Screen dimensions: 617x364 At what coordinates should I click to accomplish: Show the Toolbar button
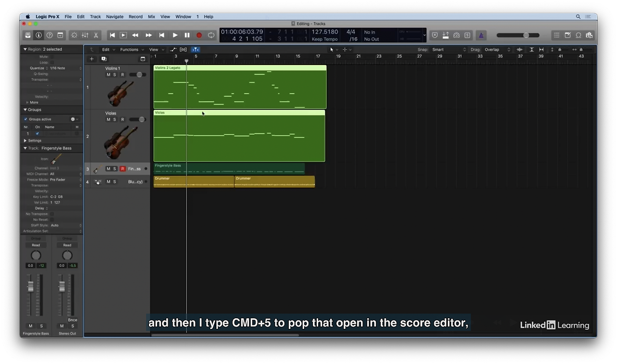[60, 35]
